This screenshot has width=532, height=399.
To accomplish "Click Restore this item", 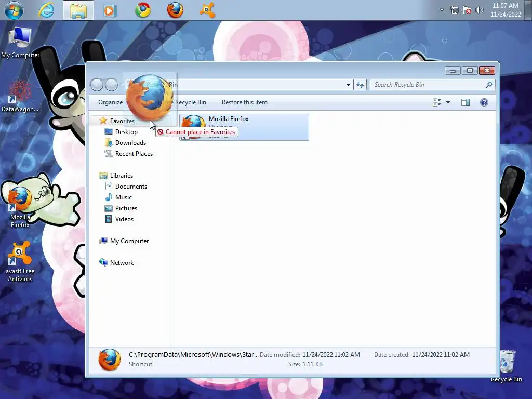I will pyautogui.click(x=245, y=102).
